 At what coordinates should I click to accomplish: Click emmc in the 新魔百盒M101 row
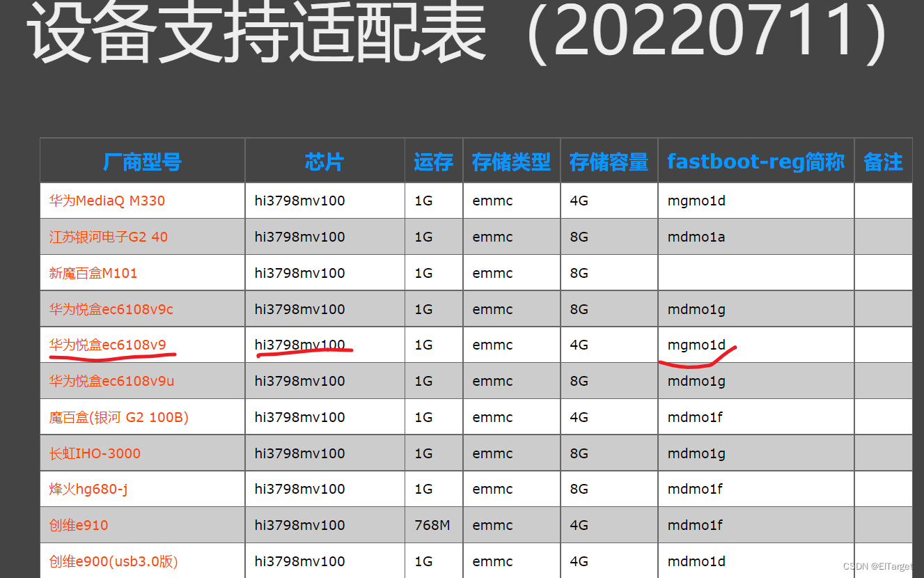(x=492, y=273)
